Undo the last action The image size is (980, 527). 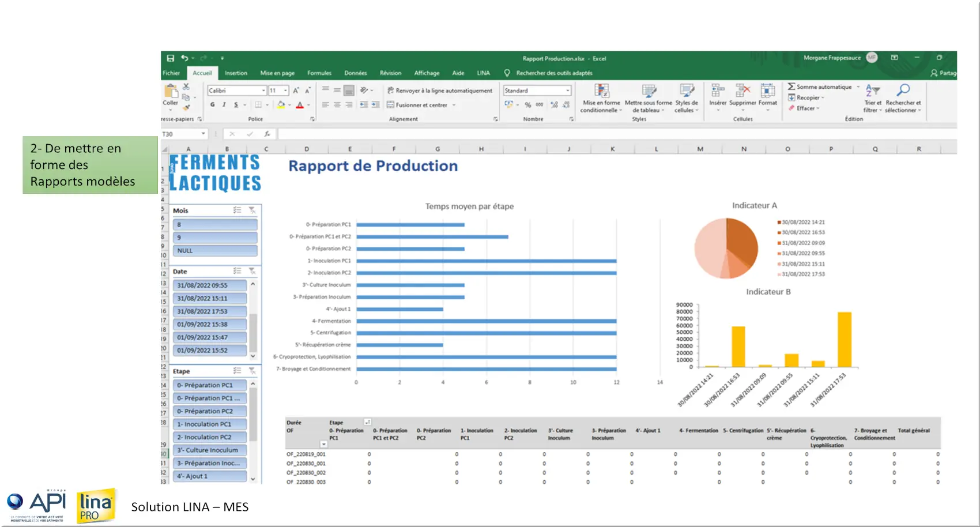184,58
